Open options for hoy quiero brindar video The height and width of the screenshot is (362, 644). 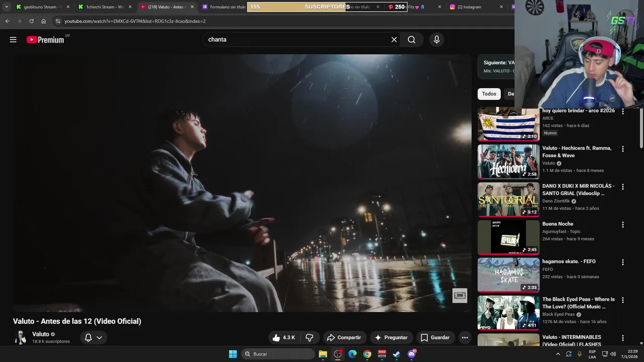[x=623, y=111]
